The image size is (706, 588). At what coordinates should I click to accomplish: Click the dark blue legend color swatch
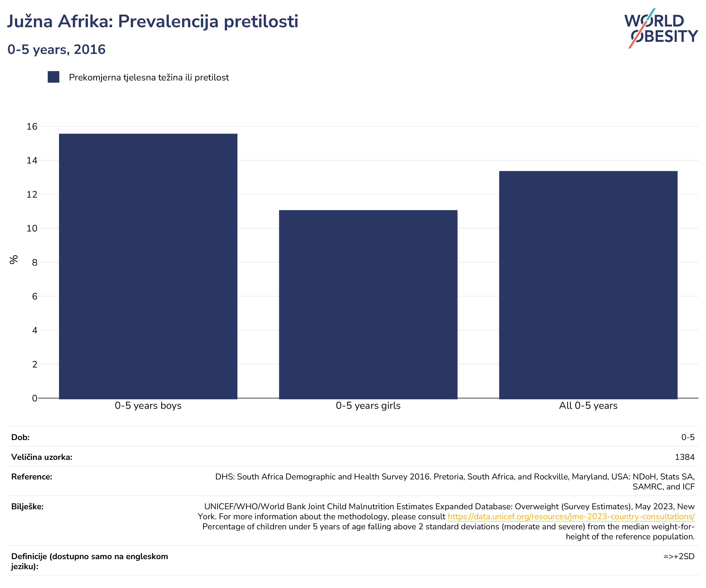[x=53, y=77]
